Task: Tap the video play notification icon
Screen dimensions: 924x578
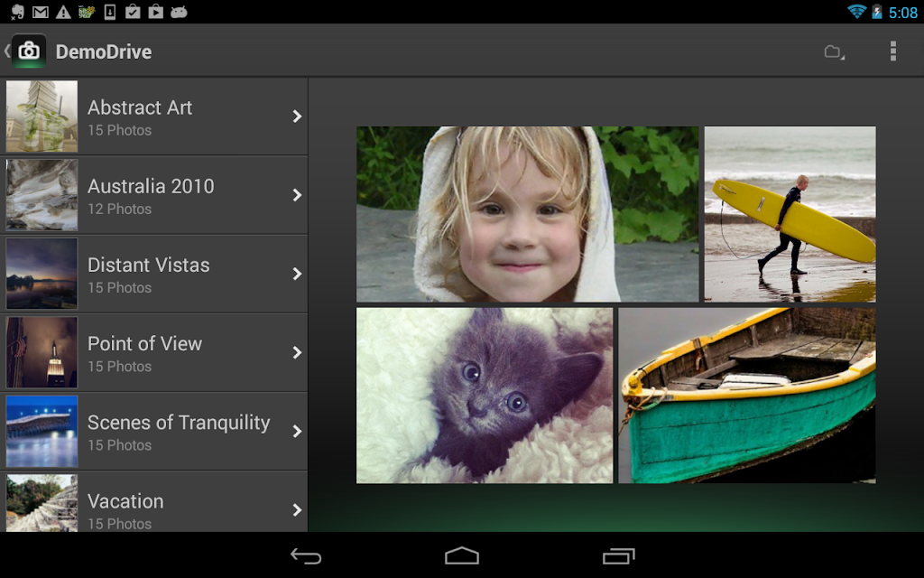Action: pyautogui.click(x=155, y=12)
